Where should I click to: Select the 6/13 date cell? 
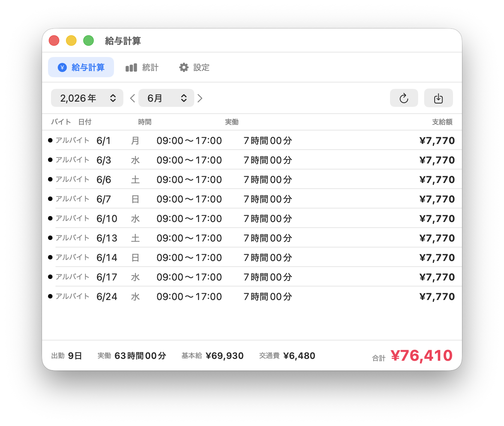click(x=107, y=238)
